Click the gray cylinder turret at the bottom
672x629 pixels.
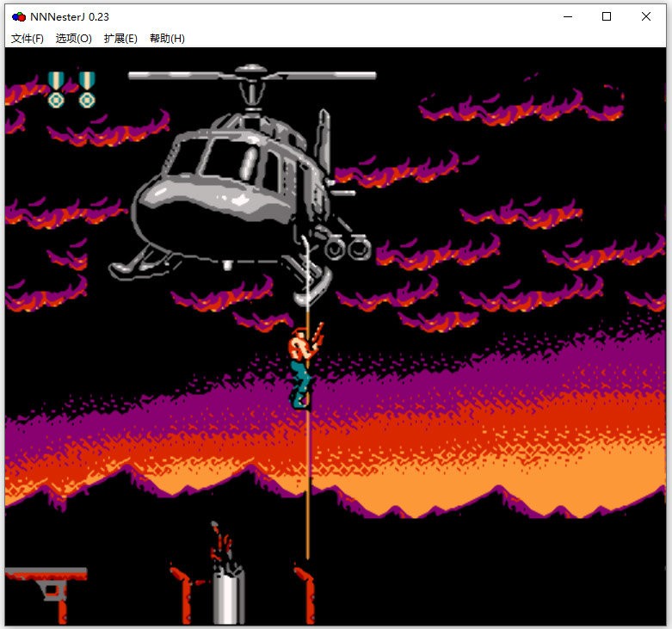[228, 594]
